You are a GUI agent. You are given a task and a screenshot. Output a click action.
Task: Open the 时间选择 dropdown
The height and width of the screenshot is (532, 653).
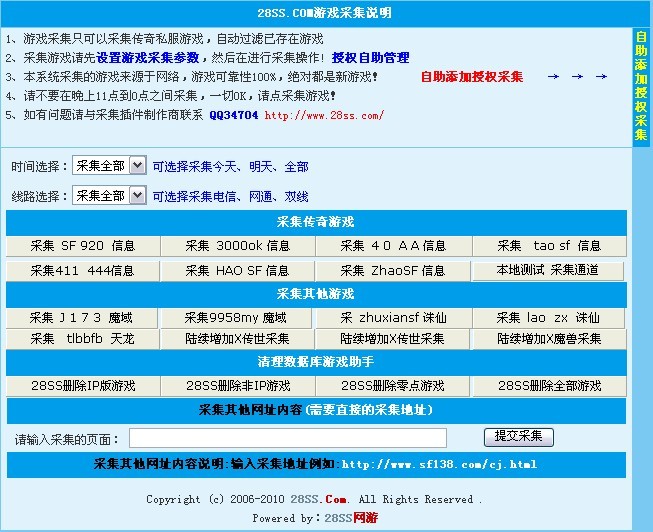(x=109, y=166)
